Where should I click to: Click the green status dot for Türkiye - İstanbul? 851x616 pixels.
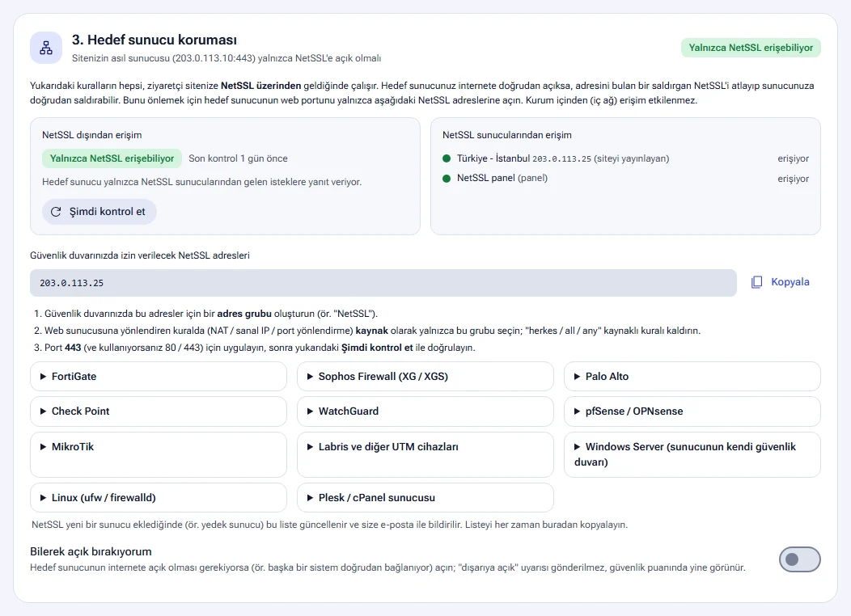tap(447, 158)
